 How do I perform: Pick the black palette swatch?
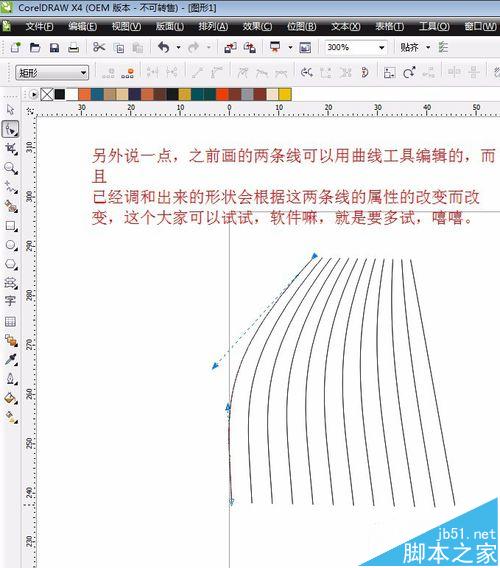[60, 95]
